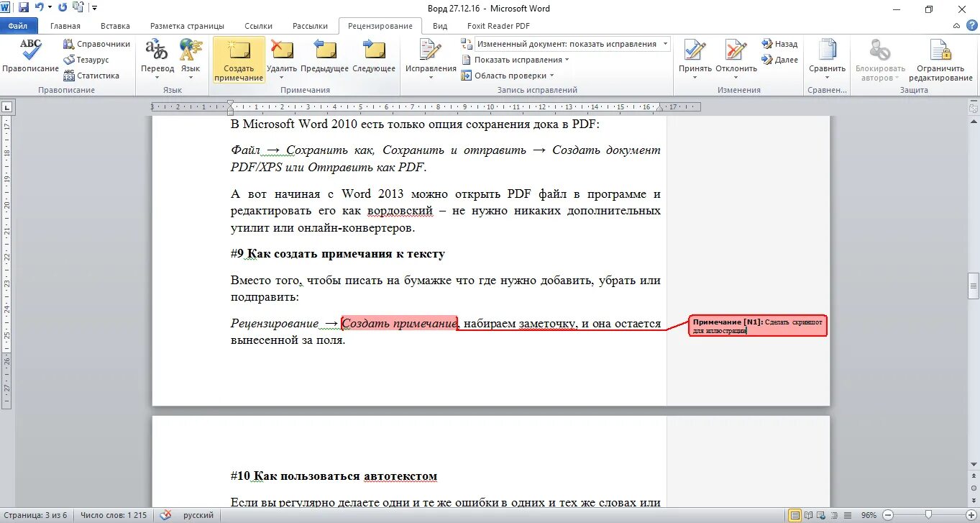980x523 pixels.
Task: Select print layout view
Action: [x=794, y=515]
